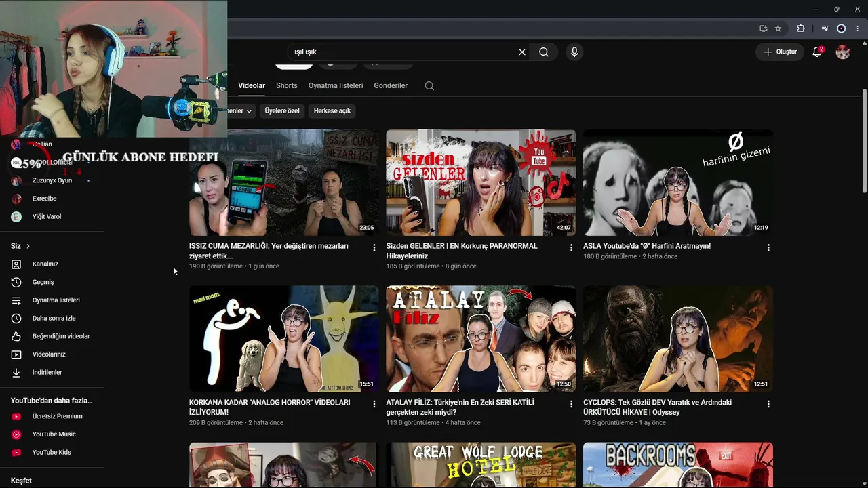This screenshot has width=868, height=488.
Task: Click the YouTube search magnifier button
Action: (544, 52)
